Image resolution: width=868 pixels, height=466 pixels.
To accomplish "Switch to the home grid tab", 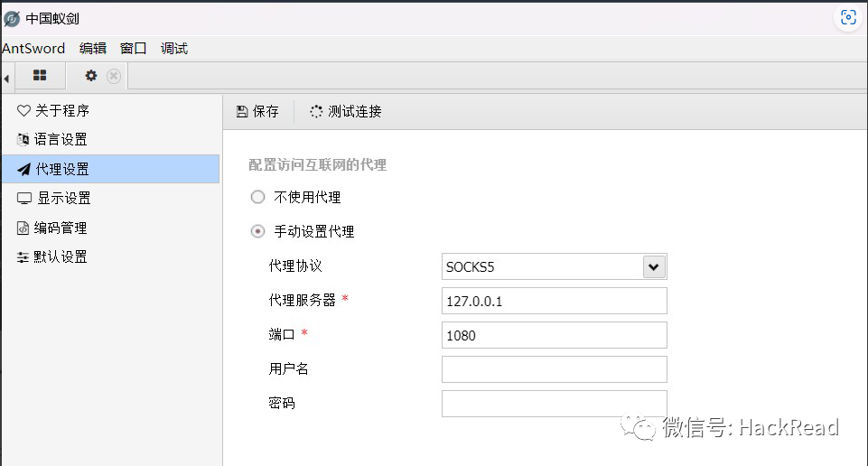I will pos(40,75).
